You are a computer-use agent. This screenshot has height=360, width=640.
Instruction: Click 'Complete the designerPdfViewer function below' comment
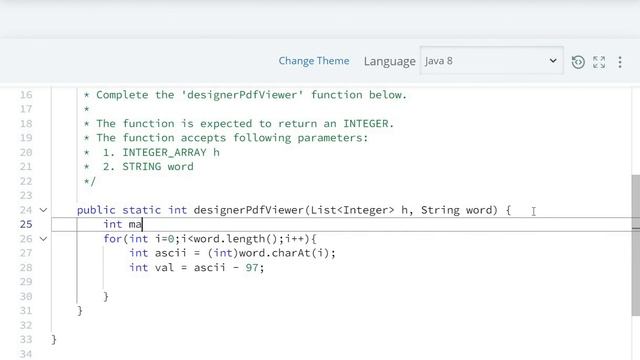[251, 95]
